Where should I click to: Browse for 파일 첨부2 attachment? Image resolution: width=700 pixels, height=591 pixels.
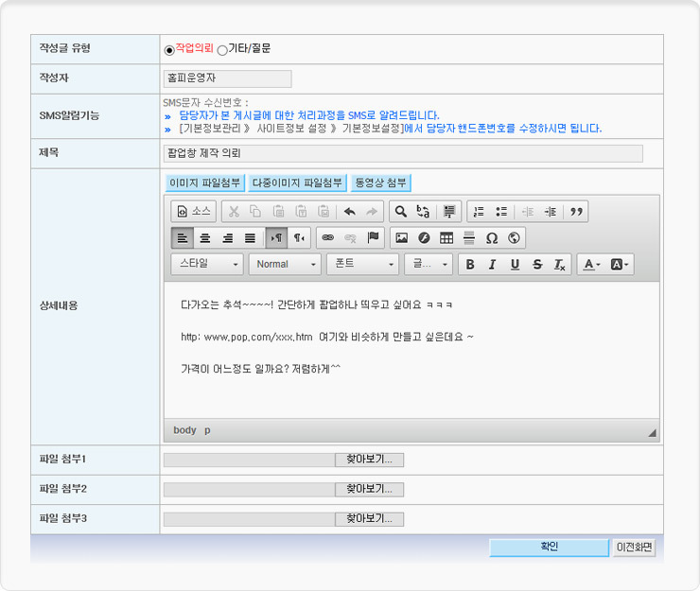[x=370, y=489]
